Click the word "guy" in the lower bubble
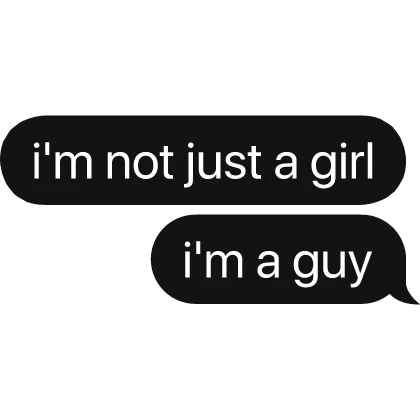 332,265
